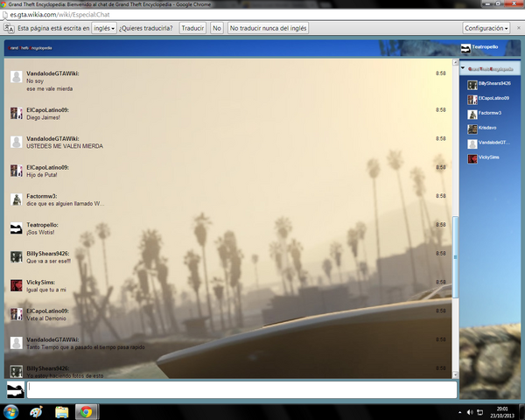Click the Grand Theft Encyclopedia logo
Image resolution: width=525 pixels, height=420 pixels.
coord(30,48)
